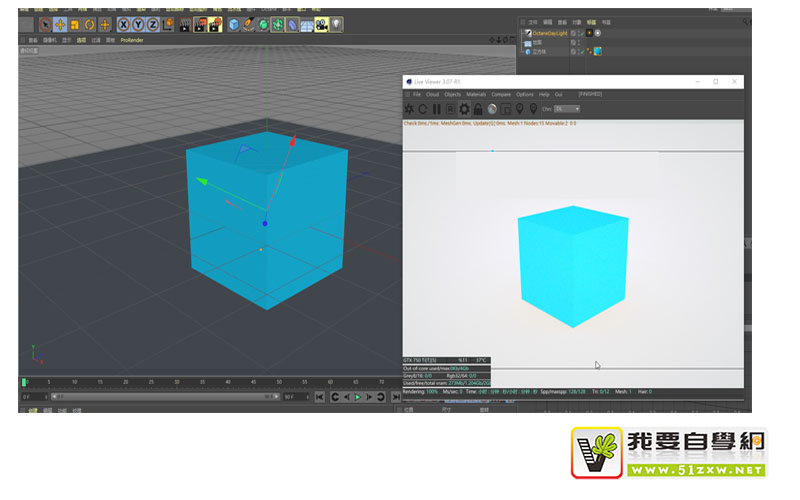Select the Move tool in top toolbar
The image size is (800, 500).
[x=60, y=24]
